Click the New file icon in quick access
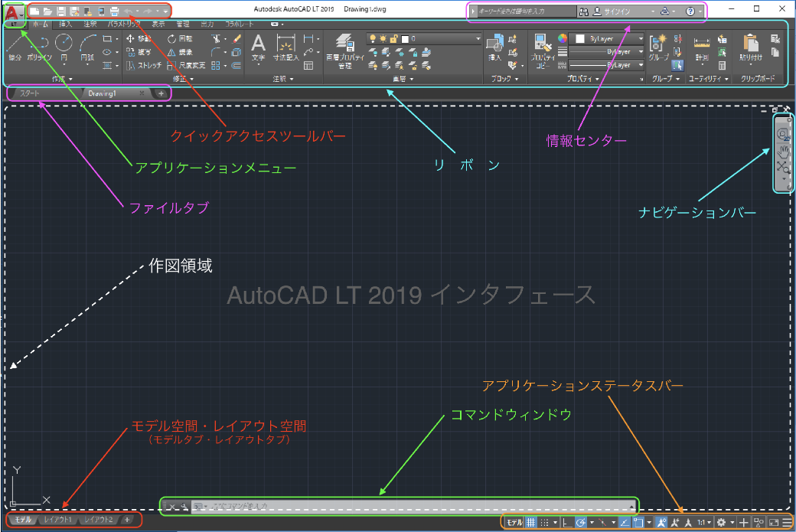The height and width of the screenshot is (532, 796). 34,11
